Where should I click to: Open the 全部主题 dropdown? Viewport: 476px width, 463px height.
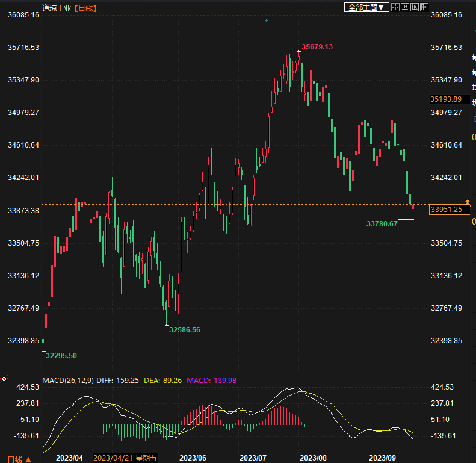coord(365,7)
